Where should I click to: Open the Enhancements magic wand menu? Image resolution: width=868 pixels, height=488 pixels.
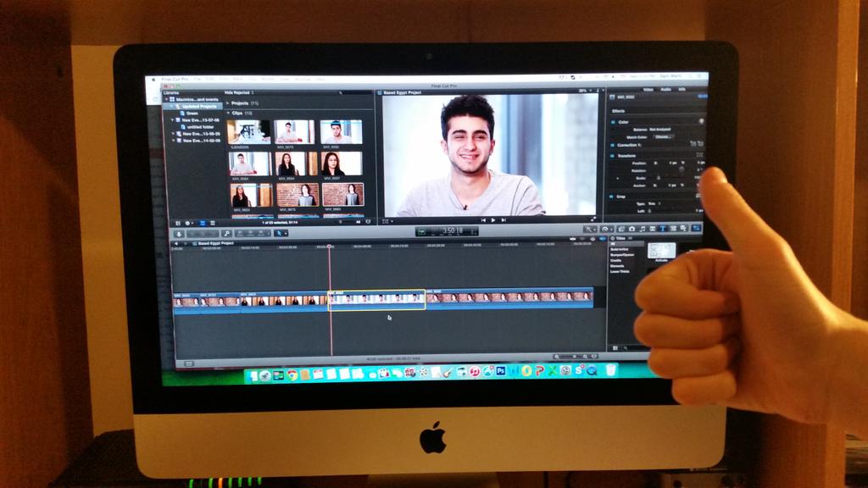click(590, 229)
